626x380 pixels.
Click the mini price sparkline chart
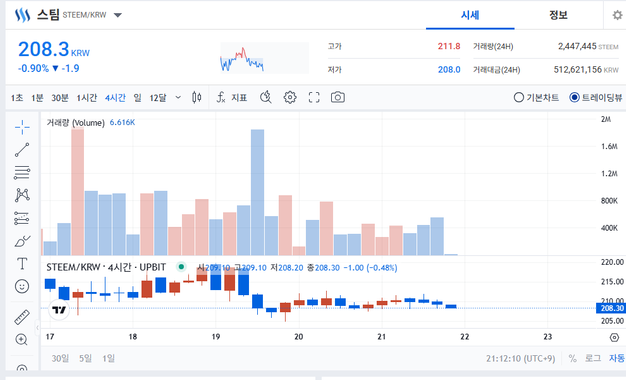[x=264, y=58]
